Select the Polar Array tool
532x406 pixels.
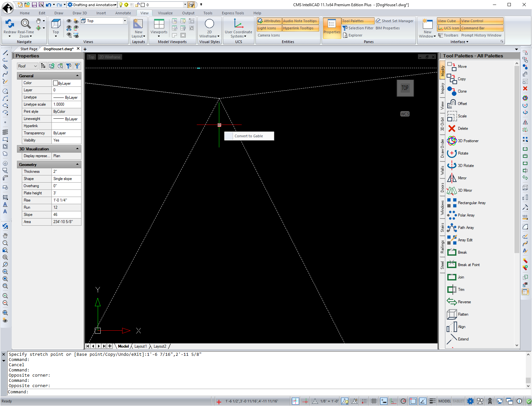pos(461,215)
